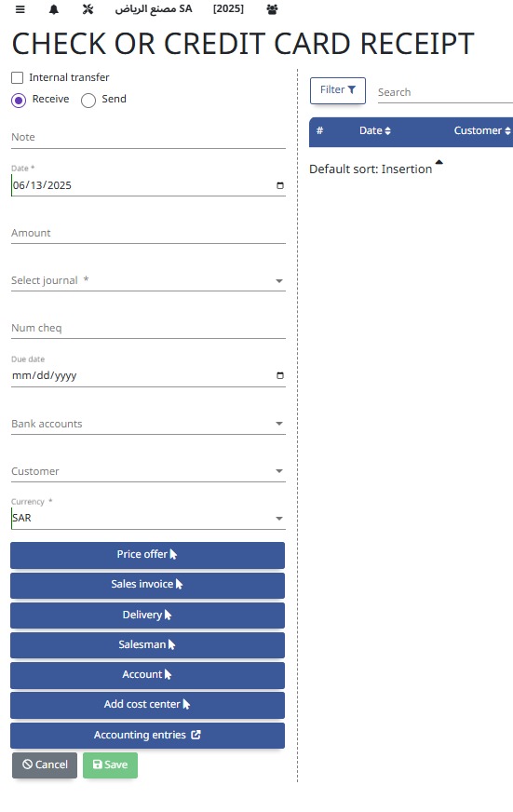
Task: Focus the Amount input field
Action: coord(148,234)
